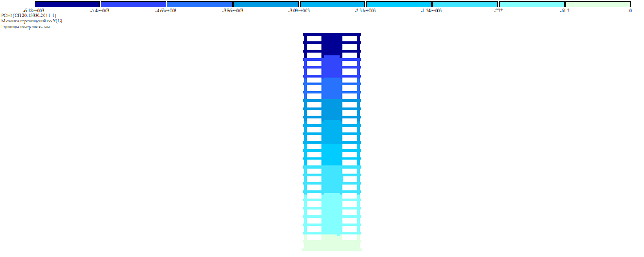Click the Единицы измерения - мм units text
644x257 pixels.
click(25, 27)
